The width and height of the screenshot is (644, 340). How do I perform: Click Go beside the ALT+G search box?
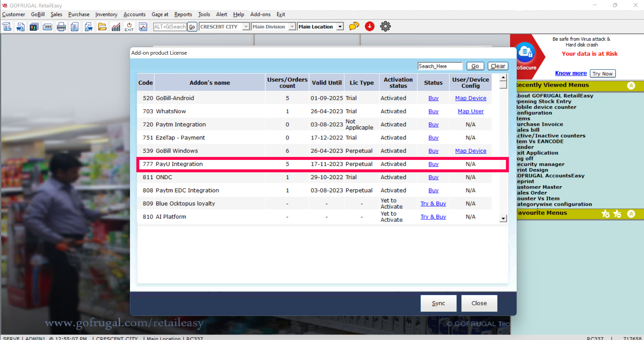click(x=192, y=27)
